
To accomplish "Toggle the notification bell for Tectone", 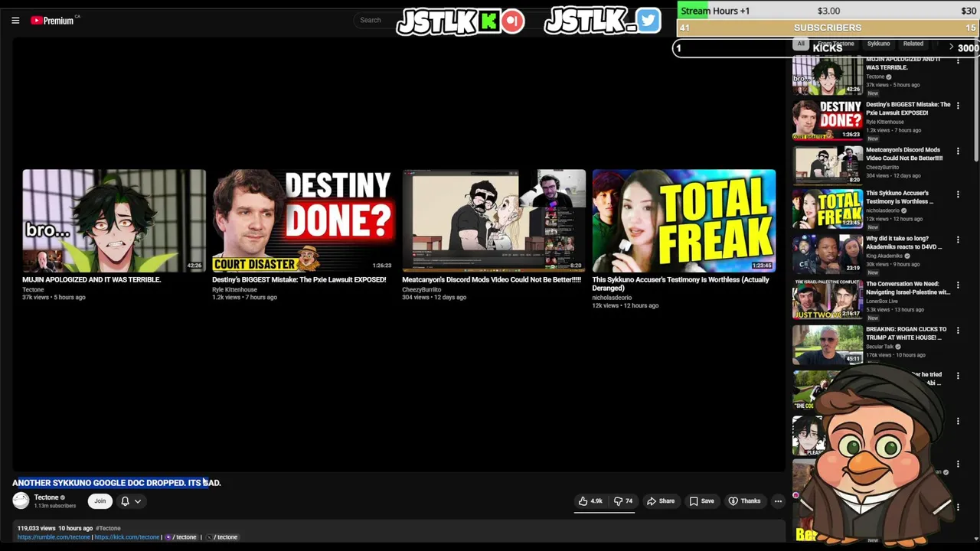I will pyautogui.click(x=125, y=501).
